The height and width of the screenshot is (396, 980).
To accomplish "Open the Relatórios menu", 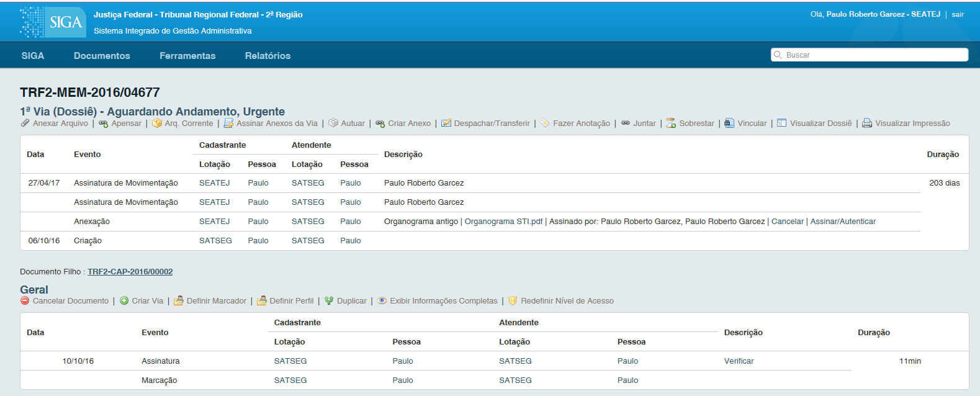I will tap(267, 55).
